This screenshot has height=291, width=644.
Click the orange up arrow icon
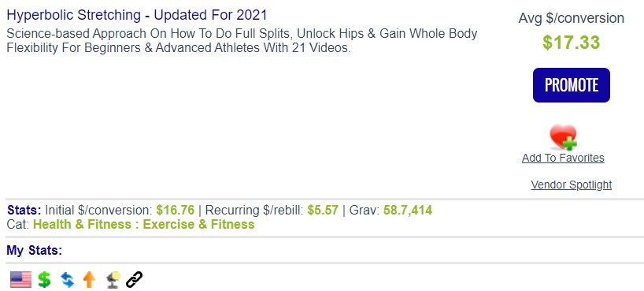[89, 279]
